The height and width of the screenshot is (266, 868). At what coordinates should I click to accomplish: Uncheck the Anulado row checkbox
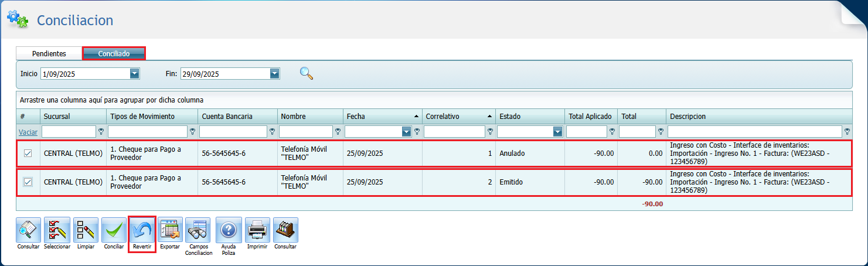point(28,154)
